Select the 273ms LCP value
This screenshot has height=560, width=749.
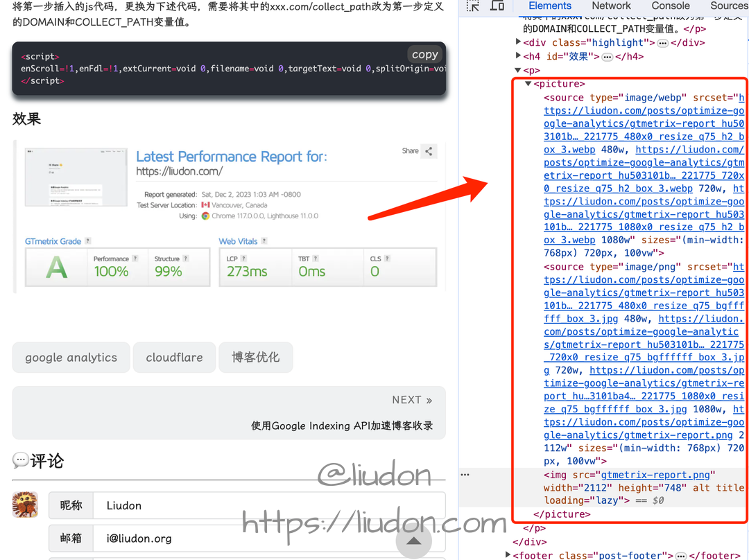point(247,272)
